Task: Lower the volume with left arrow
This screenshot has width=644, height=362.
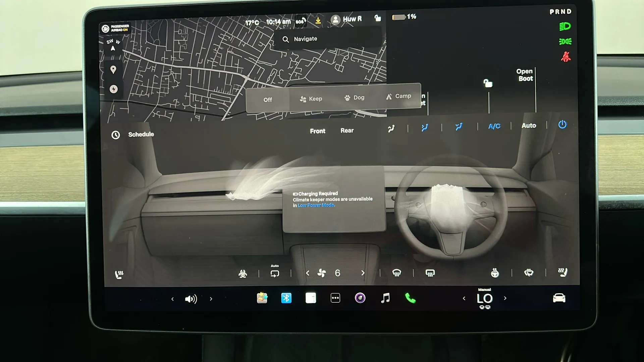Action: click(x=172, y=299)
